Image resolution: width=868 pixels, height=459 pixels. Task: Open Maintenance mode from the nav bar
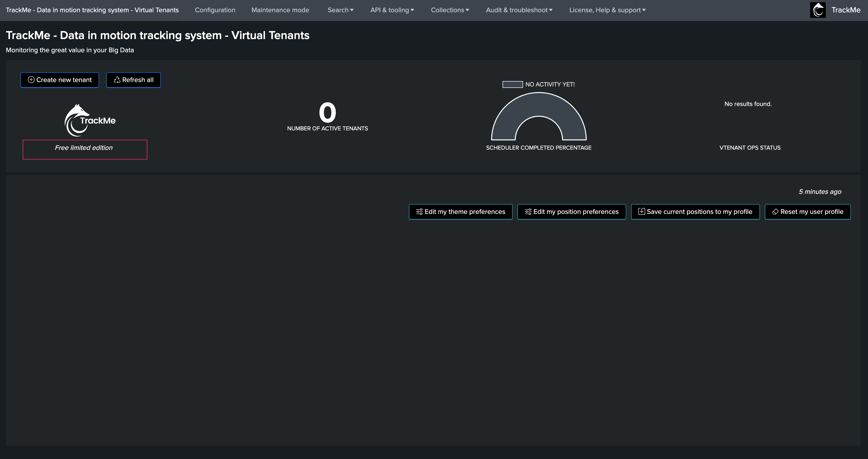coord(280,10)
